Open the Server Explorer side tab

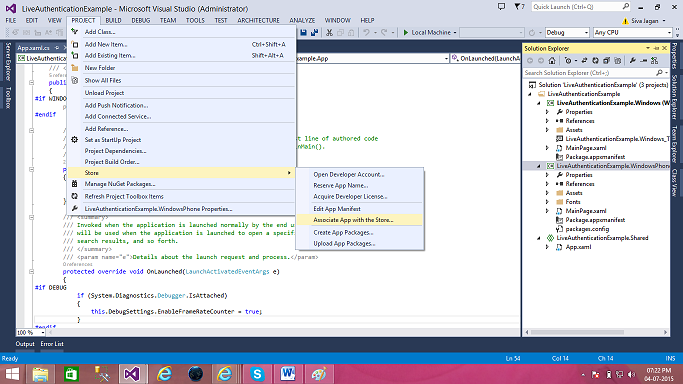[x=7, y=61]
